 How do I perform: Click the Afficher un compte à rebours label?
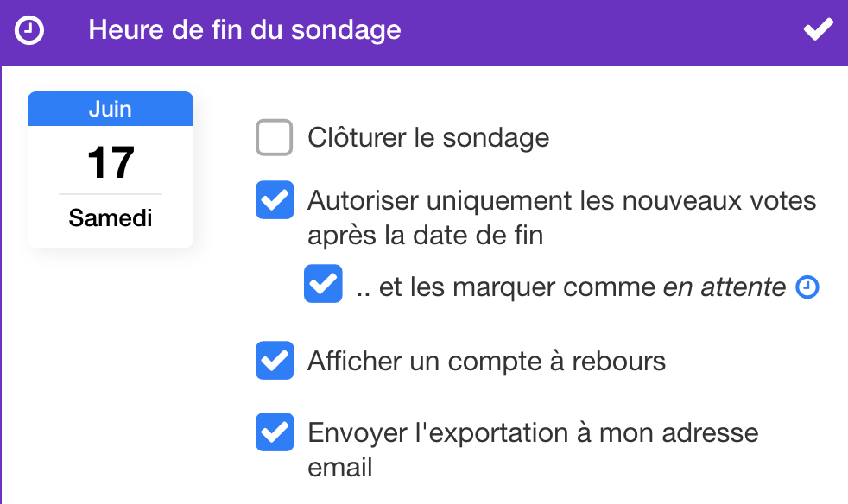(x=486, y=362)
